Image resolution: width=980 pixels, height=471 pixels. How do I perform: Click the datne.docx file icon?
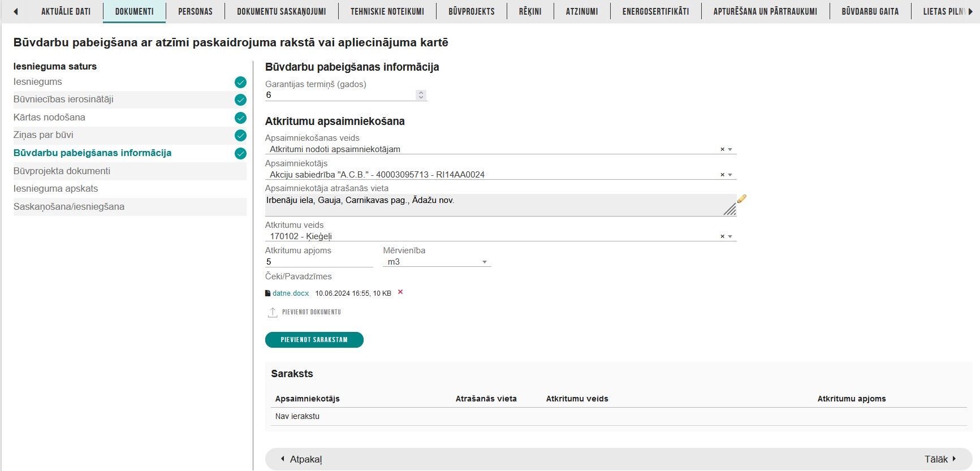point(268,293)
